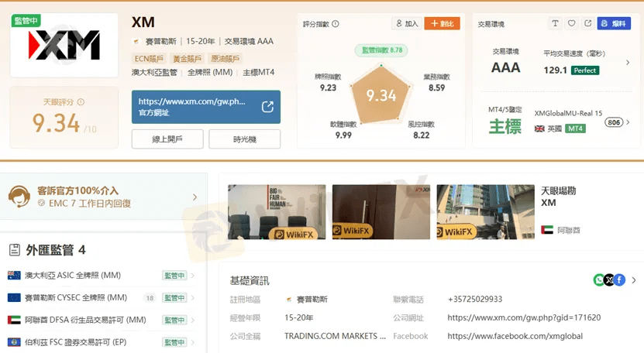The height and width of the screenshot is (353, 644).
Task: Expand the 交易環境 AAA row chevron
Action: (x=628, y=63)
